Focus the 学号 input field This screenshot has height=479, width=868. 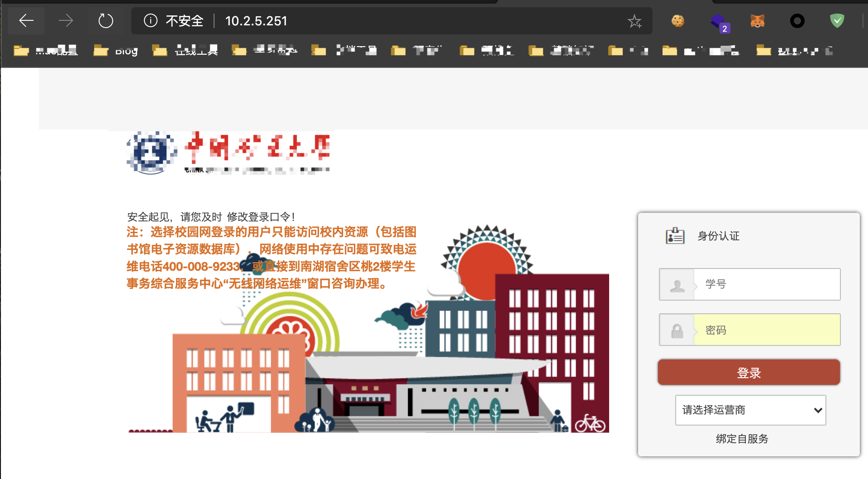click(x=750, y=284)
